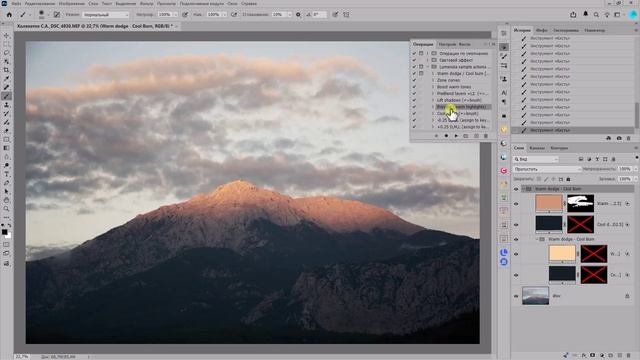Expand the Lift shadows action

tap(433, 100)
